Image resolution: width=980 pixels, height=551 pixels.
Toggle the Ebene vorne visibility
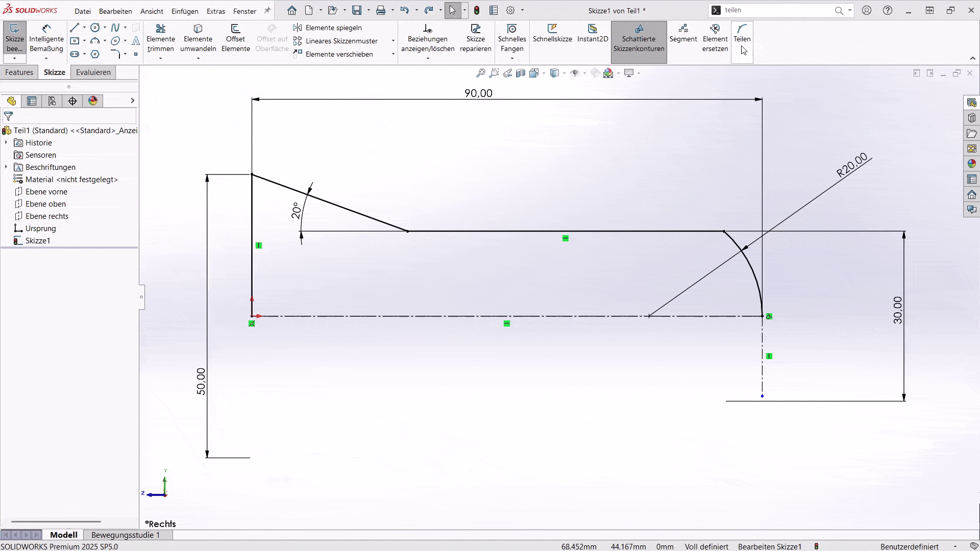pos(46,191)
